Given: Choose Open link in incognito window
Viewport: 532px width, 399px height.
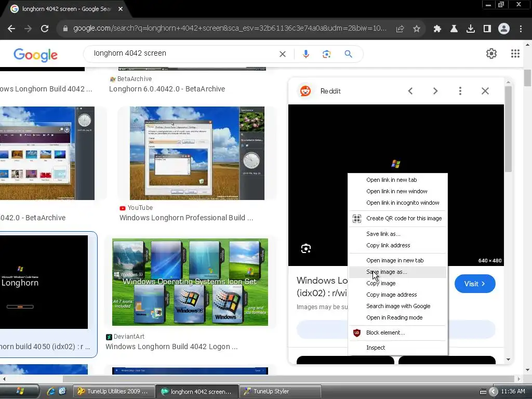Looking at the screenshot, I should [x=397, y=203].
